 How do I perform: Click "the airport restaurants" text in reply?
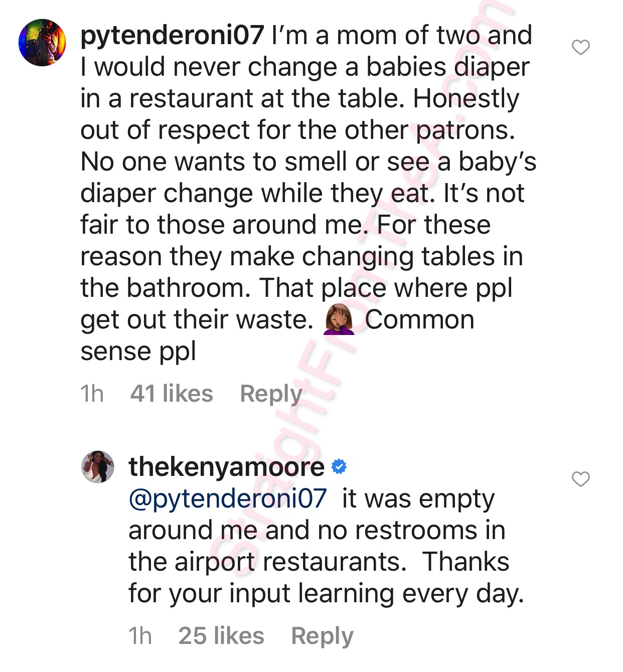pos(267,562)
